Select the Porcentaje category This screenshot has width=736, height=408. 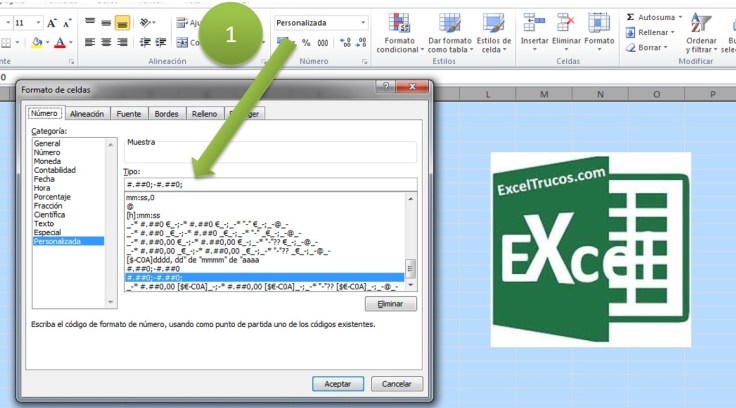[52, 197]
